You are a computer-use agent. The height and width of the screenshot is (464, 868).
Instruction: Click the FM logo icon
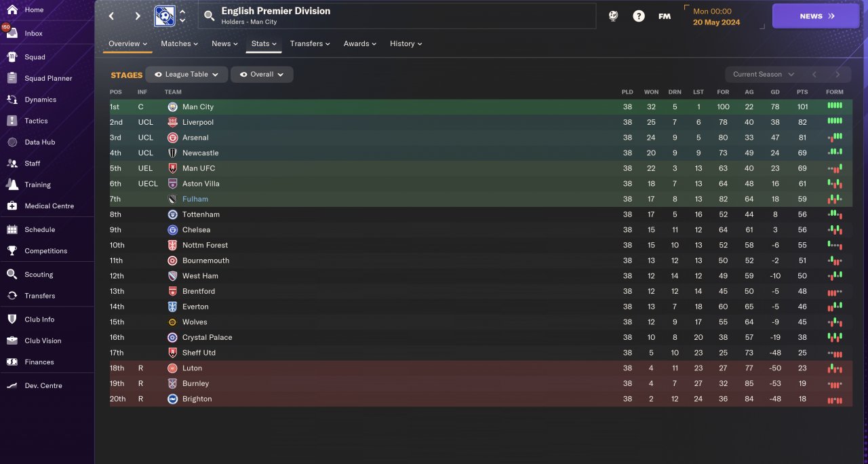point(665,16)
